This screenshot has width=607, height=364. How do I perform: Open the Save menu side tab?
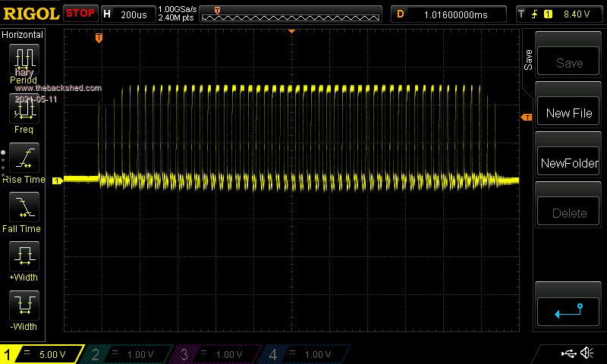tap(528, 61)
